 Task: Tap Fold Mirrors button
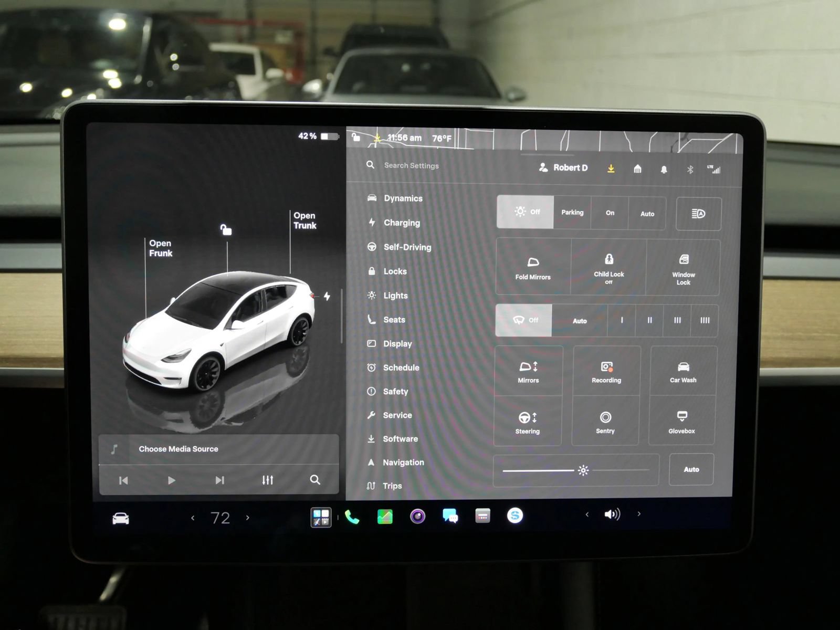pyautogui.click(x=533, y=267)
